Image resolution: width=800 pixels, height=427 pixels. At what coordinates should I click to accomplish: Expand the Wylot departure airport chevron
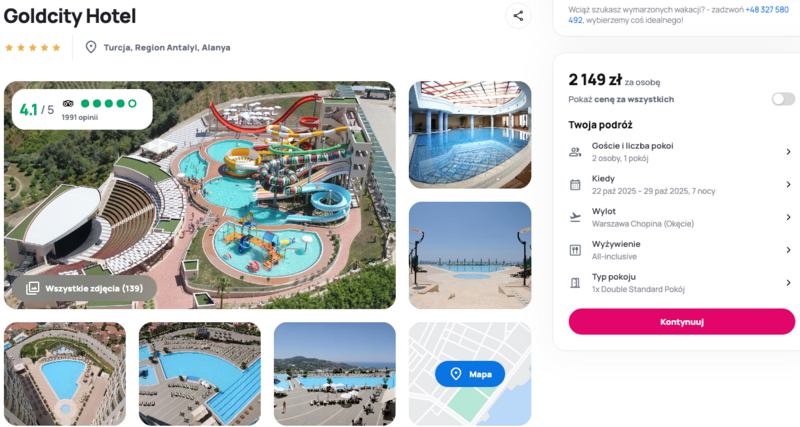(788, 217)
